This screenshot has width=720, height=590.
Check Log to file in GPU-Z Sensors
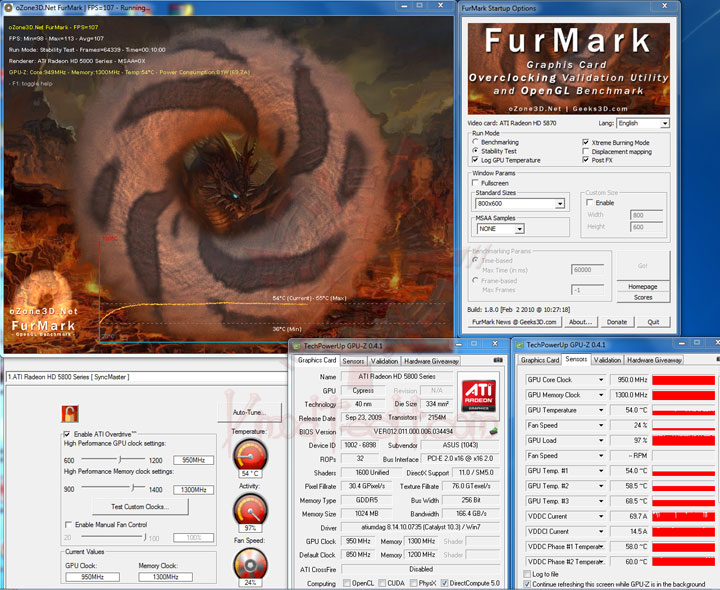(527, 574)
